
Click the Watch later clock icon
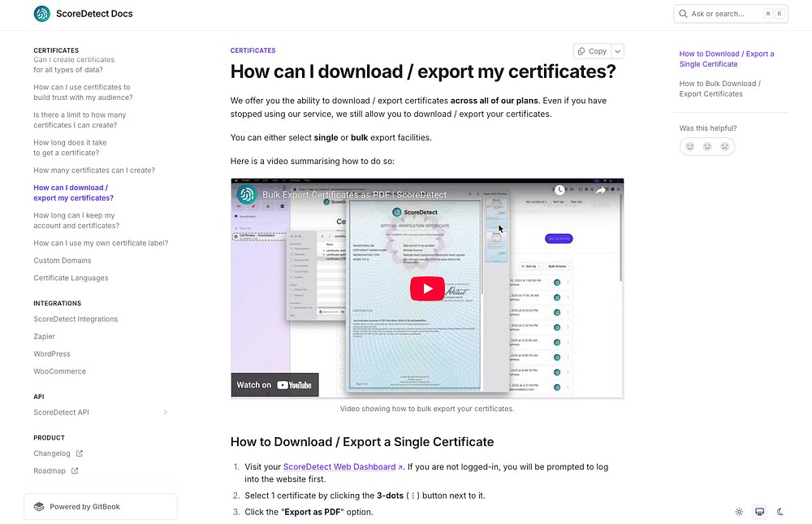tap(559, 190)
